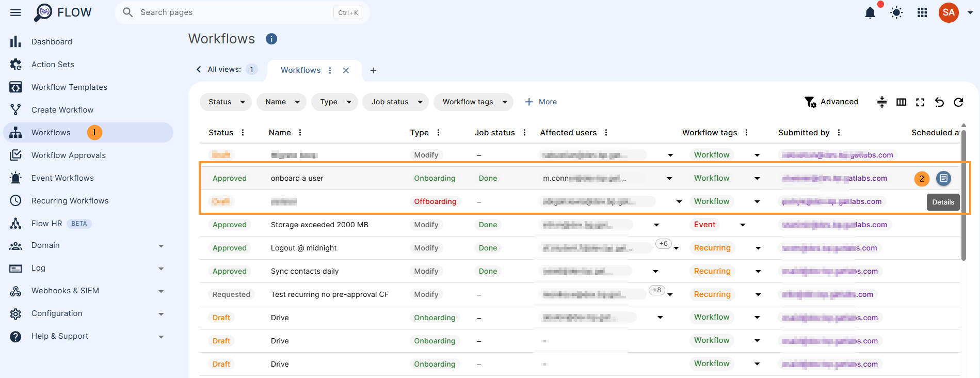The width and height of the screenshot is (980, 378).
Task: Open the Name filter dropdown
Action: 281,102
